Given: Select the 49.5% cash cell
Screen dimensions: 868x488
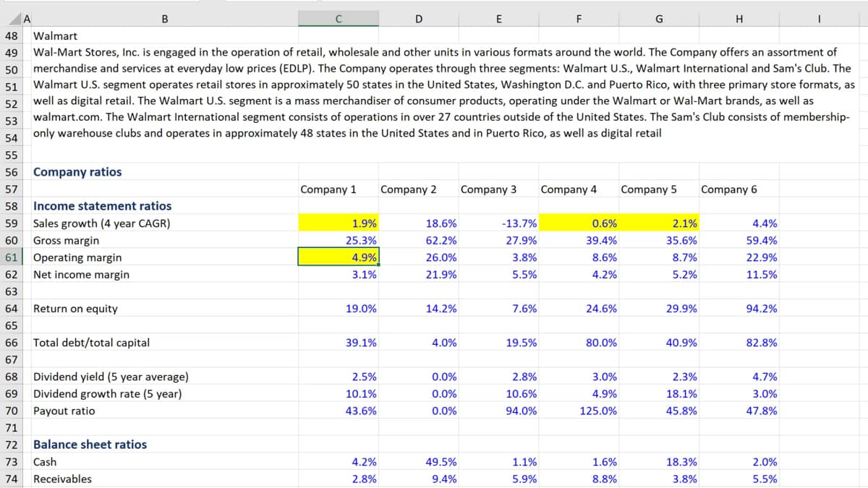Looking at the screenshot, I should pyautogui.click(x=419, y=462).
